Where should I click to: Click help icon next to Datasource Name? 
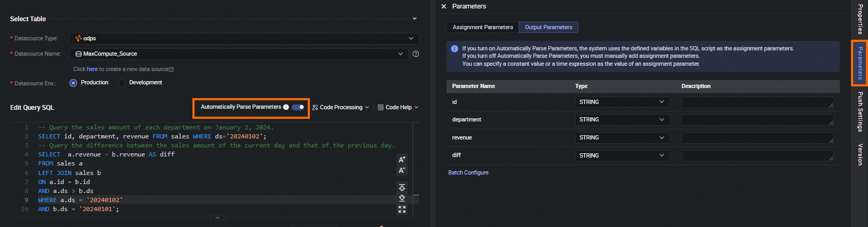416,54
